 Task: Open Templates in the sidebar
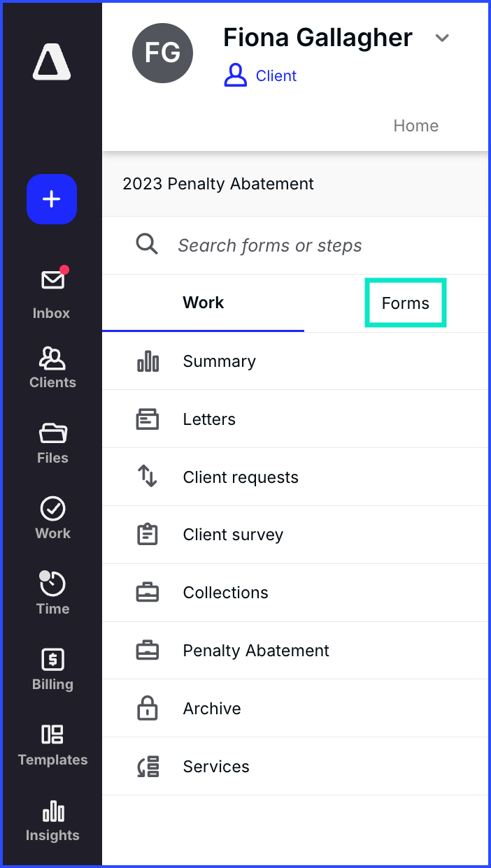click(x=52, y=745)
